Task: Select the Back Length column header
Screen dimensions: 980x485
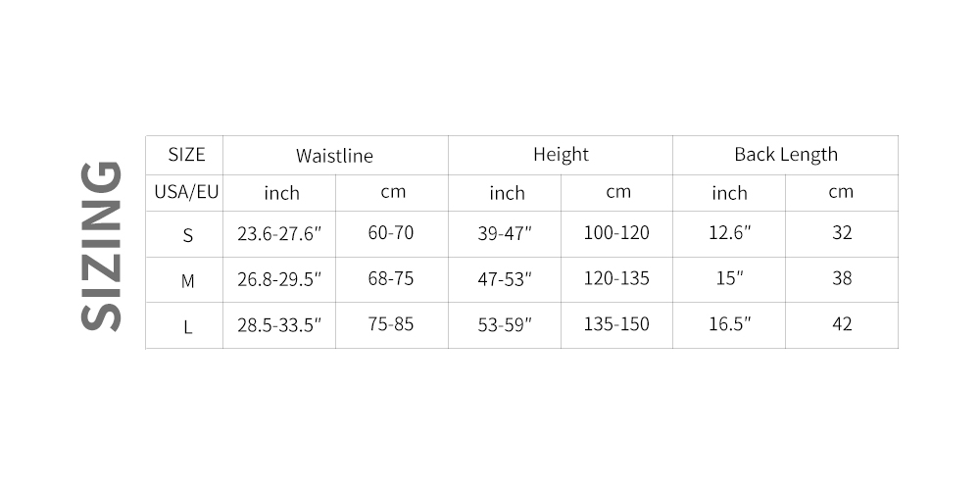Action: pos(786,155)
